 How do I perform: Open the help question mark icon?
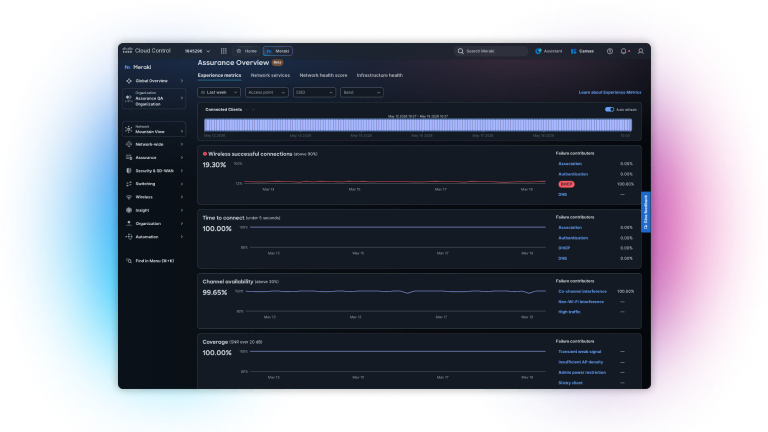coord(610,51)
